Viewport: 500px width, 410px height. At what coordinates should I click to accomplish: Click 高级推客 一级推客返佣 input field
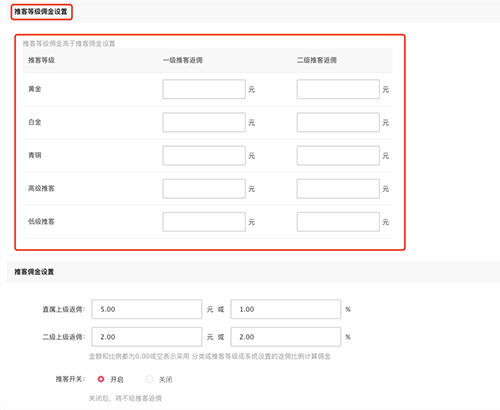(x=204, y=189)
